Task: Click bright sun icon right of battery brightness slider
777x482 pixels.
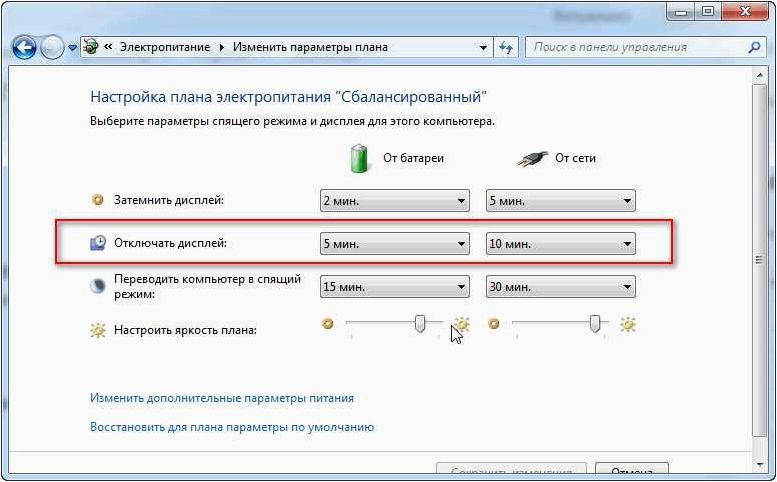Action: click(462, 325)
